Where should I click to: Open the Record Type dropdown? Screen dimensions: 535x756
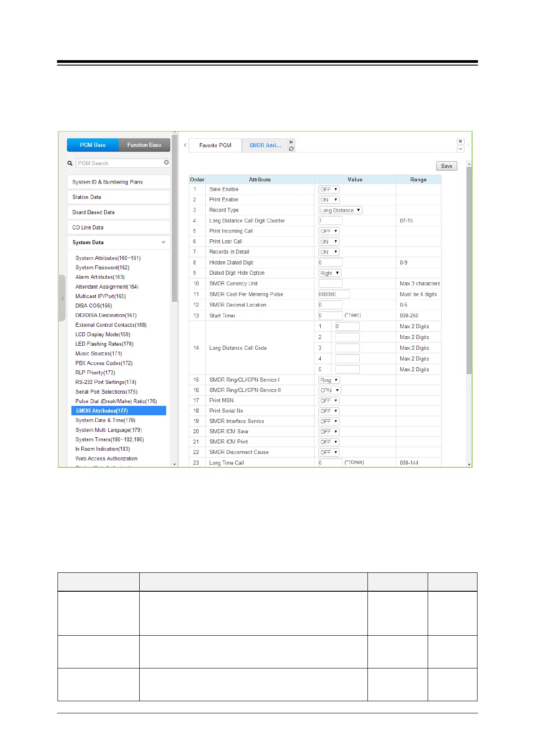pyautogui.click(x=340, y=210)
